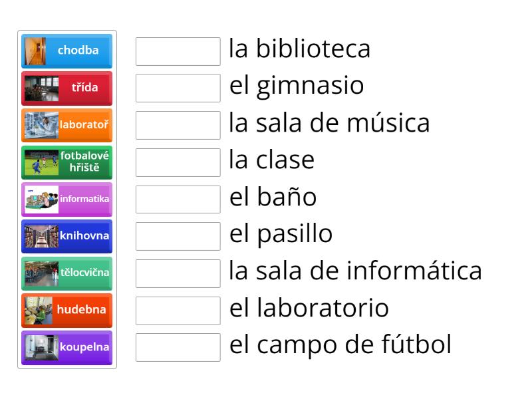Select the chodba tile with door image

pyautogui.click(x=66, y=51)
